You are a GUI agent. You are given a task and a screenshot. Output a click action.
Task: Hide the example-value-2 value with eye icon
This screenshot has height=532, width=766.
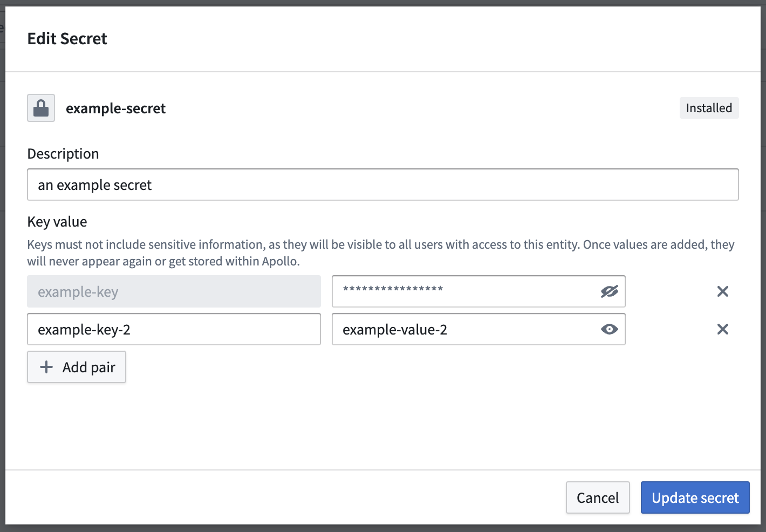610,329
